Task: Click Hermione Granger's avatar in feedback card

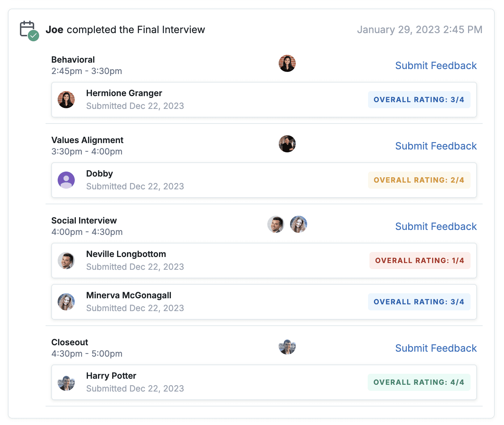Action: pos(66,100)
